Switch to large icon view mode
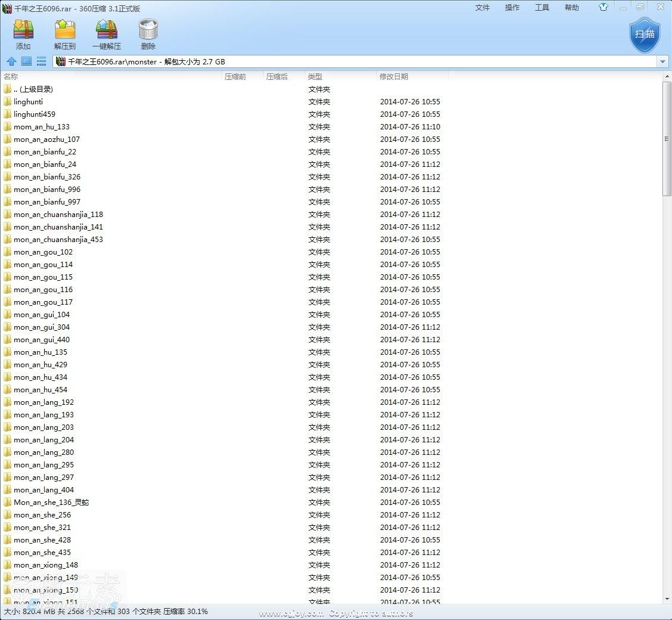 click(x=26, y=61)
